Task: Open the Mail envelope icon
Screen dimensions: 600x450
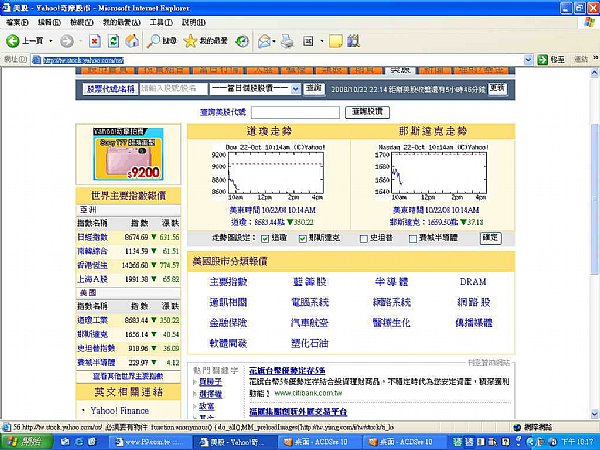Action: point(264,41)
